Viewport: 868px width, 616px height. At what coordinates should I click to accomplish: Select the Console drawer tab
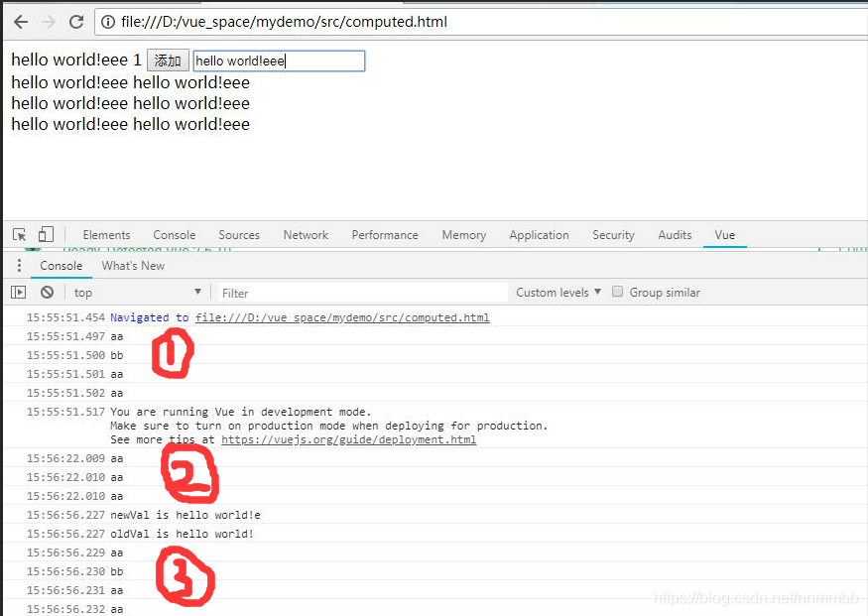point(61,266)
